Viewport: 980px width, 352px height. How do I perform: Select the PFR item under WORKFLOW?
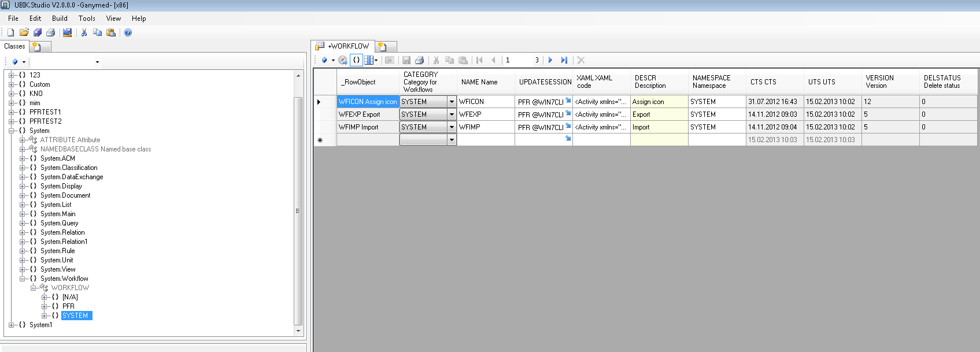point(68,306)
